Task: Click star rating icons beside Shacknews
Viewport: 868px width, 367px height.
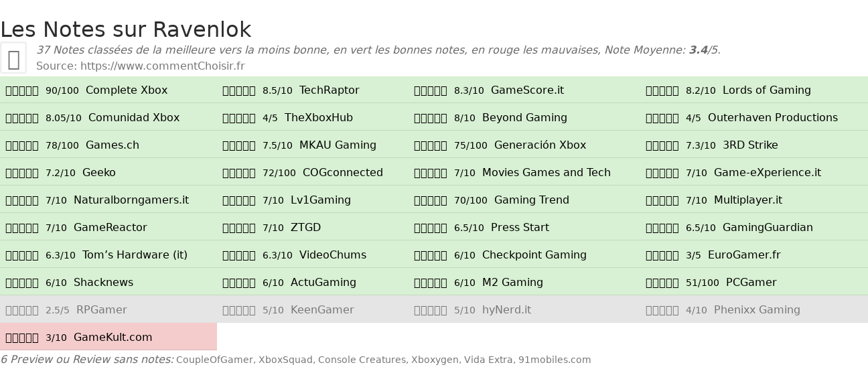Action: [x=22, y=283]
